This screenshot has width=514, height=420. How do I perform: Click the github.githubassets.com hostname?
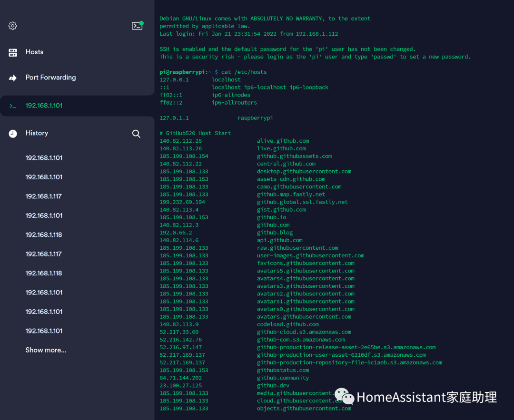295,156
